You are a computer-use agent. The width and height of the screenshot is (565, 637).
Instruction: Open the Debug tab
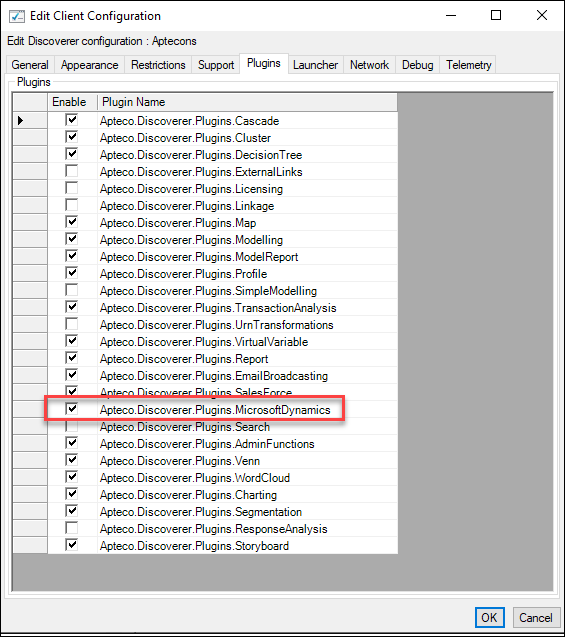(418, 65)
